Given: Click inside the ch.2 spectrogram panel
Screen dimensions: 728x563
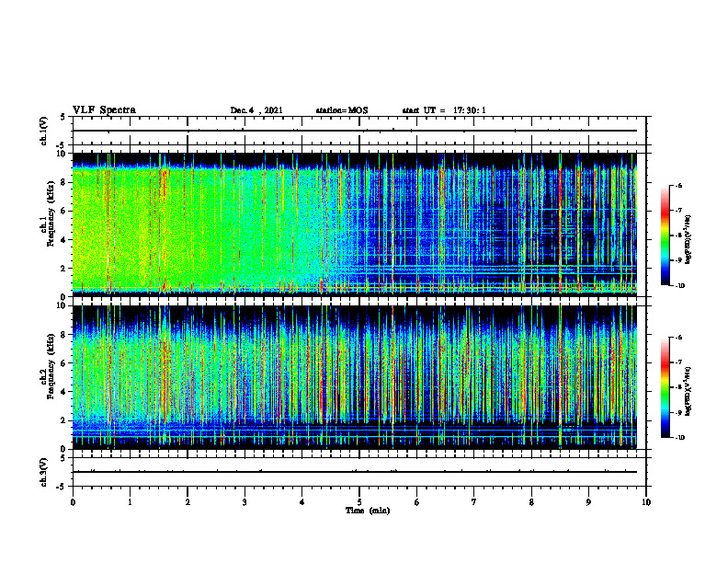Looking at the screenshot, I should [x=359, y=377].
